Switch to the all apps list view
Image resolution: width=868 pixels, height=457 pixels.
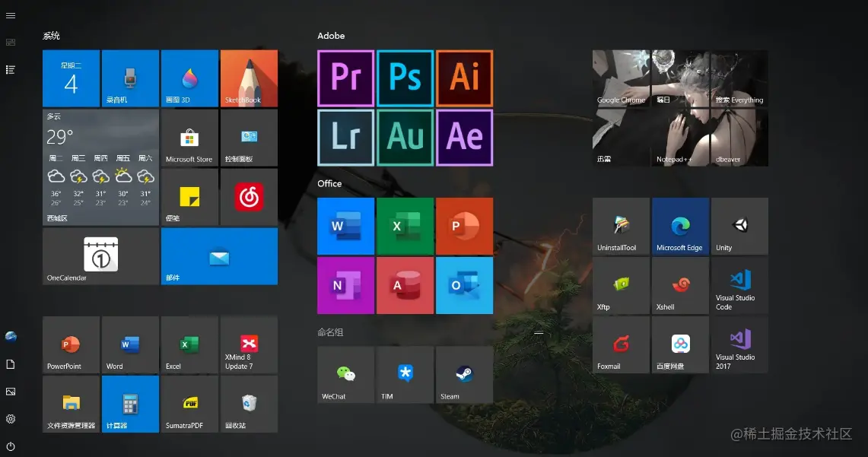pos(11,70)
